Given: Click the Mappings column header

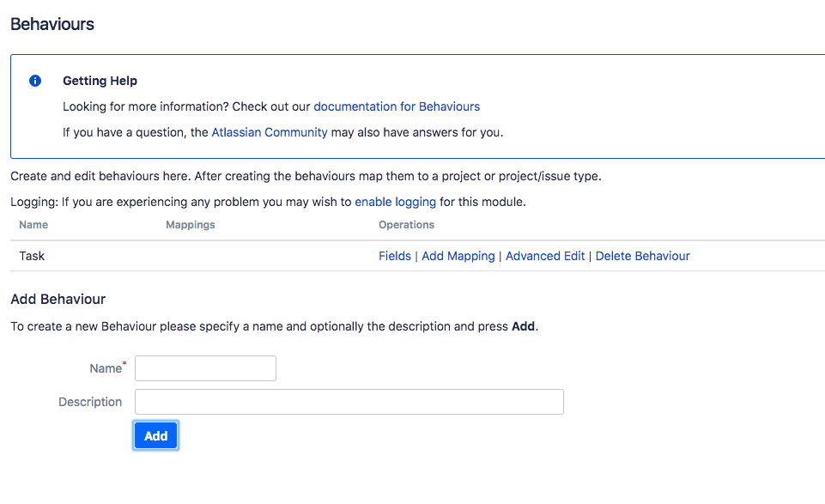Looking at the screenshot, I should pyautogui.click(x=190, y=225).
